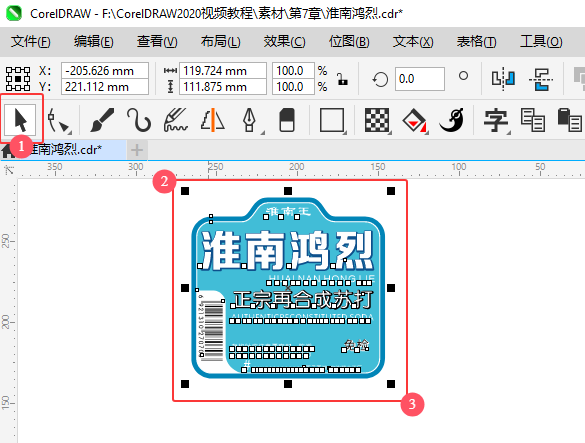Open the 文件(F) menu
This screenshot has height=443, width=585.
[30, 41]
